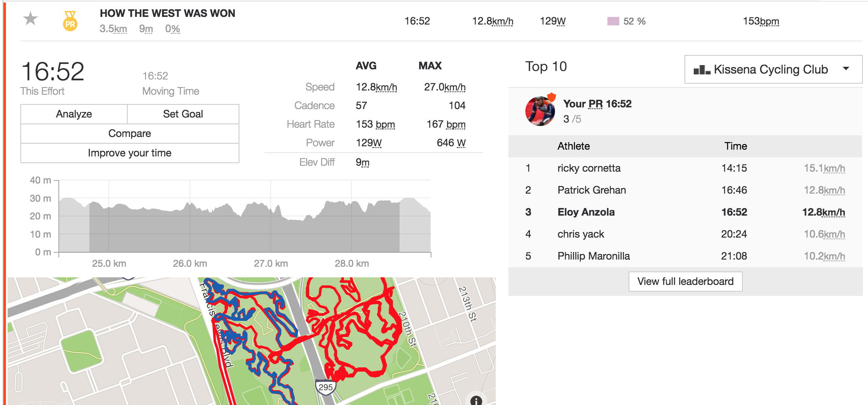Viewport: 868px width, 405px height.
Task: Star the HOW THE WEST WAS WON segment
Action: point(30,19)
